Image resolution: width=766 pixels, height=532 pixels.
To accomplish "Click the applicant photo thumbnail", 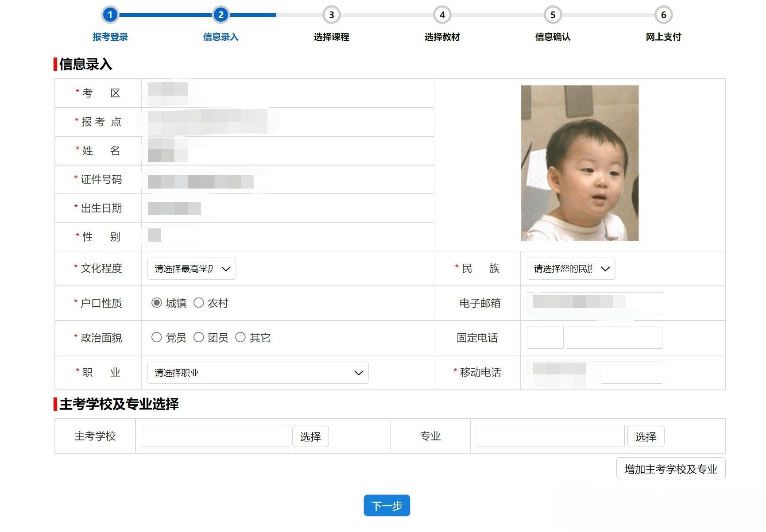I will (x=580, y=163).
